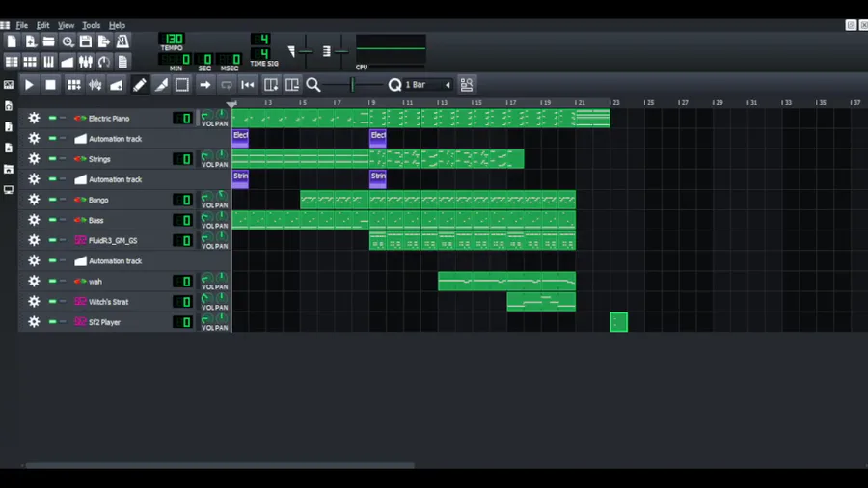
Task: Open the FluidR3_GM_GS instrument button
Action: click(x=121, y=240)
